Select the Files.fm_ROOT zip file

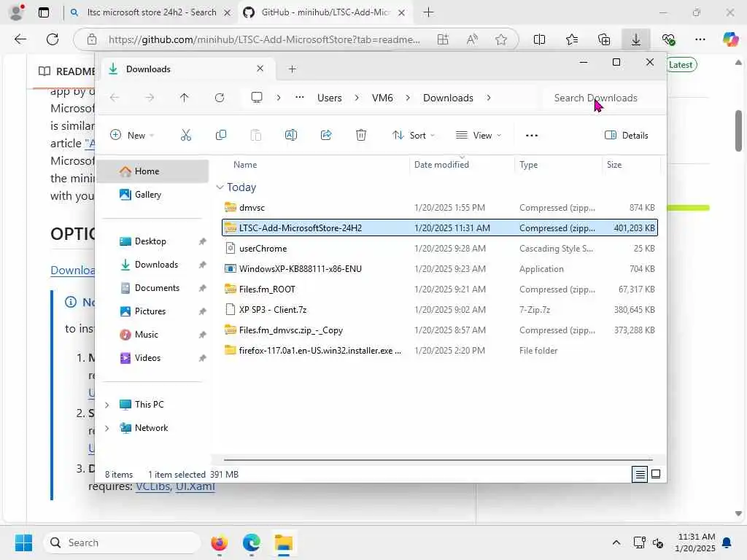click(x=439, y=289)
